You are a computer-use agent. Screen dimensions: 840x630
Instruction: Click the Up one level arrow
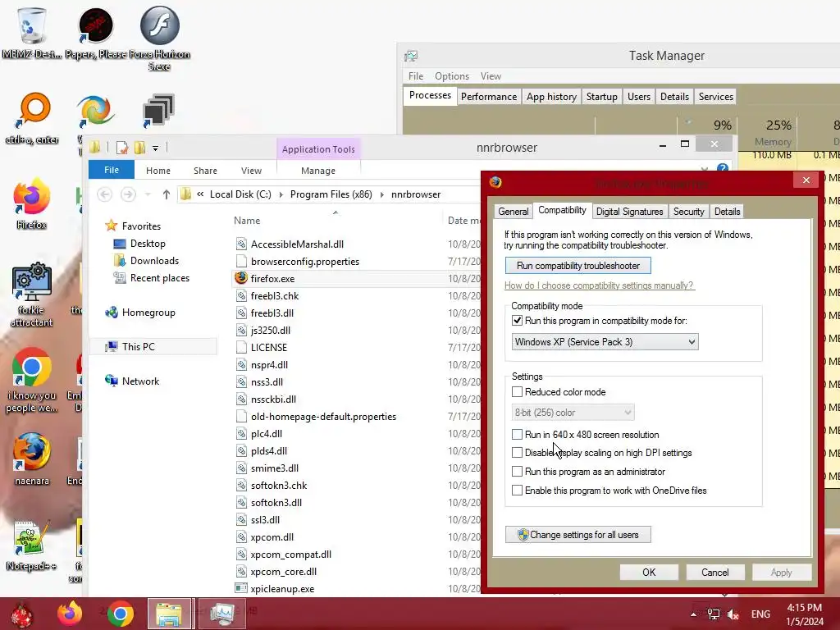click(166, 194)
